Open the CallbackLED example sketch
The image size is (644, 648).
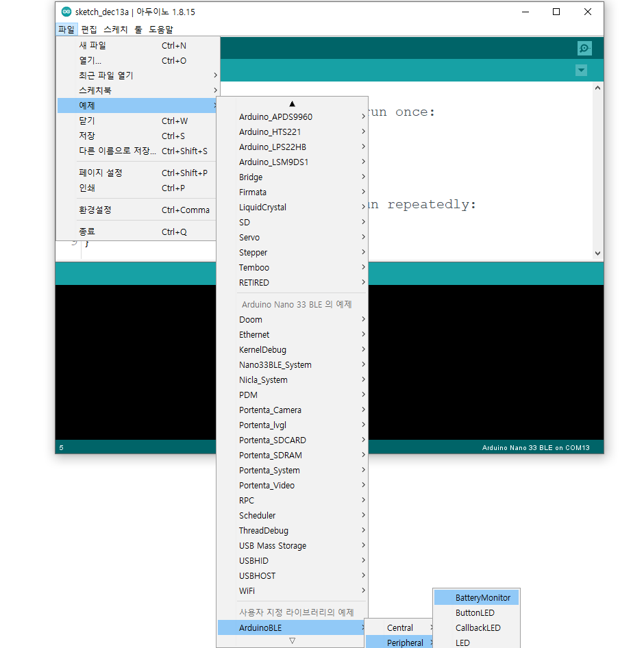[476, 627]
